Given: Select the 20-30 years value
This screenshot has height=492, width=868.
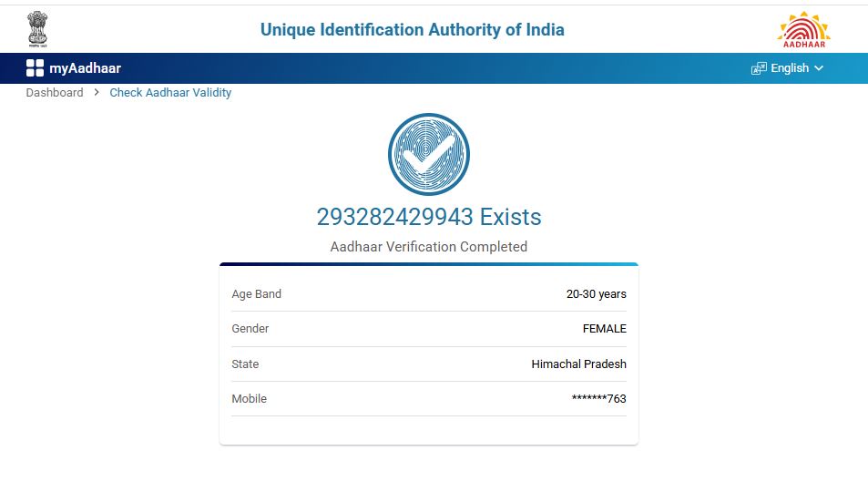Looking at the screenshot, I should (596, 294).
